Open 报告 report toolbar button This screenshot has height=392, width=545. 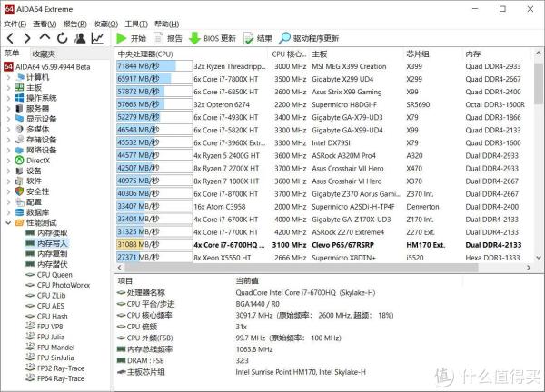pyautogui.click(x=168, y=38)
